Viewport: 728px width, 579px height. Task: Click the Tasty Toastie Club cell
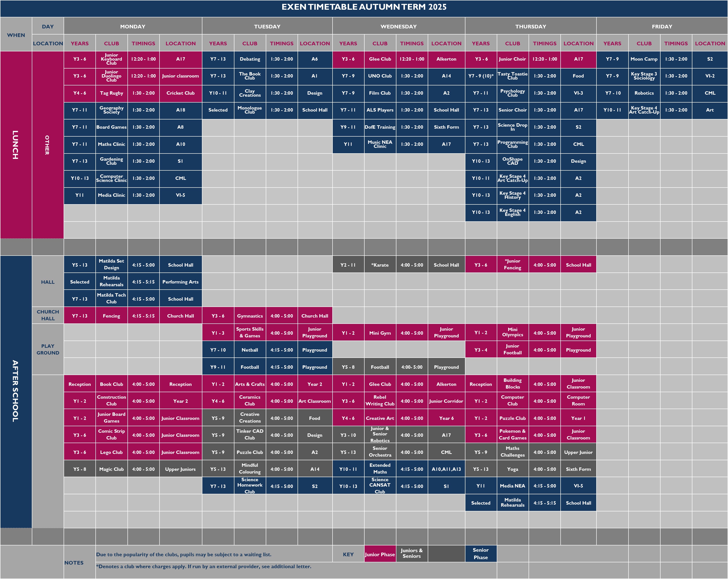(x=512, y=76)
